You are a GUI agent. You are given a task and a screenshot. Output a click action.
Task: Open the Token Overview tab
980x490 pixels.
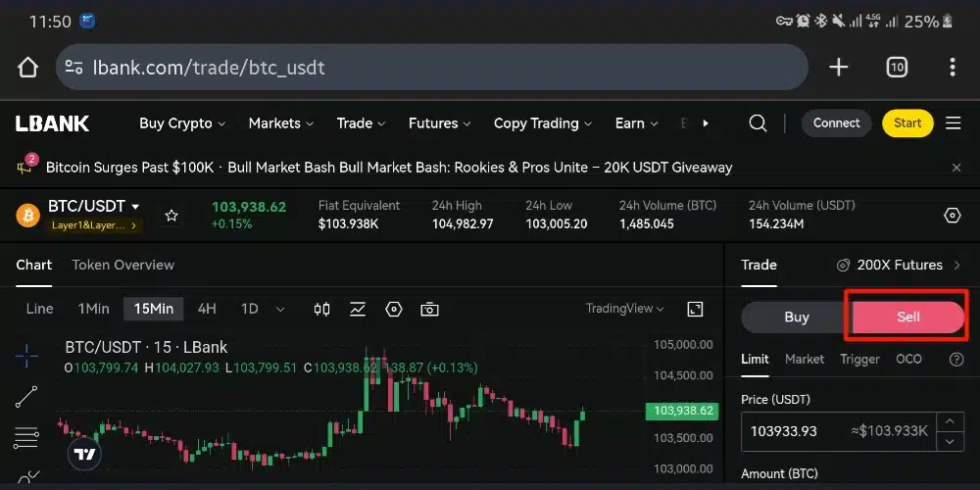[x=122, y=265]
